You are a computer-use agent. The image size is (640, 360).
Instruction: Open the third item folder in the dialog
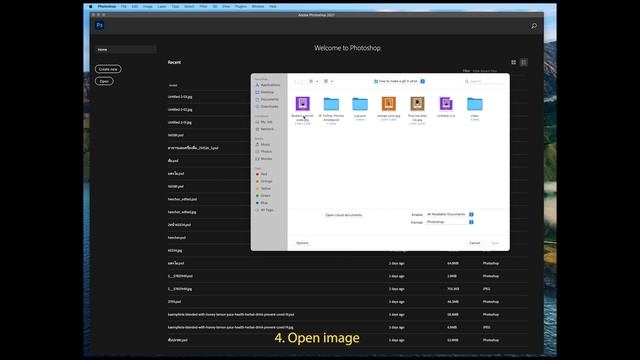pyautogui.click(x=360, y=104)
